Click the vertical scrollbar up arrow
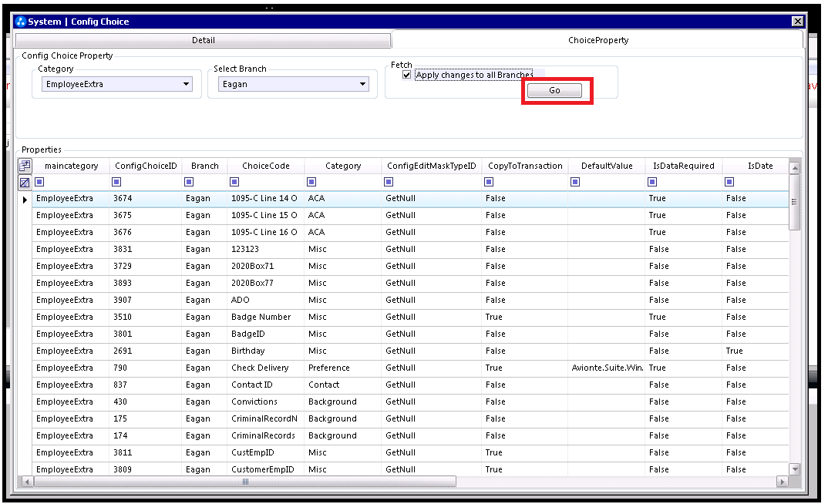Image resolution: width=828 pixels, height=504 pixels. coord(795,168)
